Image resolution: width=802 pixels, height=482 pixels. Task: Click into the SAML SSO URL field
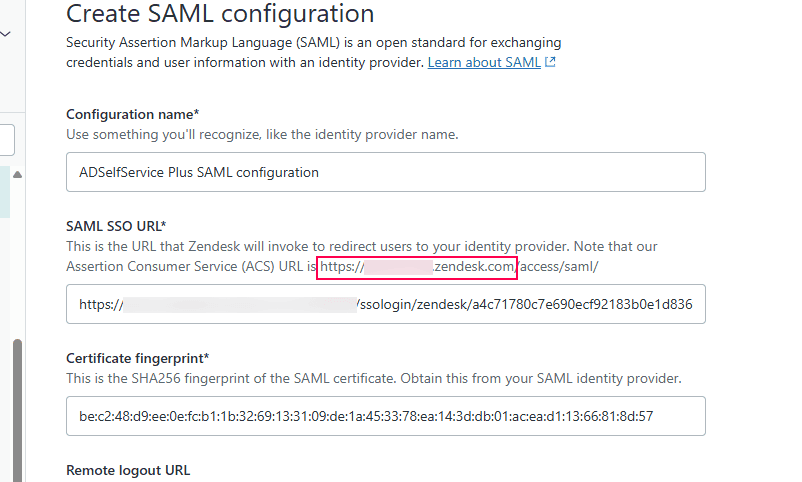tap(385, 304)
